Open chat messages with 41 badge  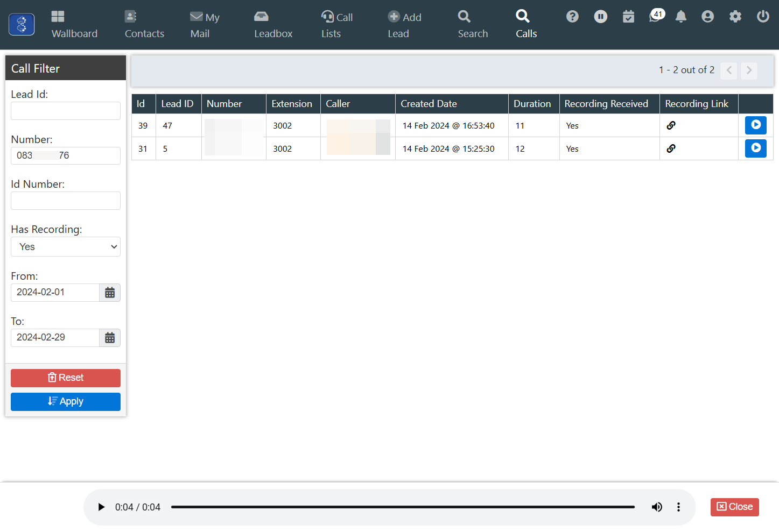click(x=656, y=16)
